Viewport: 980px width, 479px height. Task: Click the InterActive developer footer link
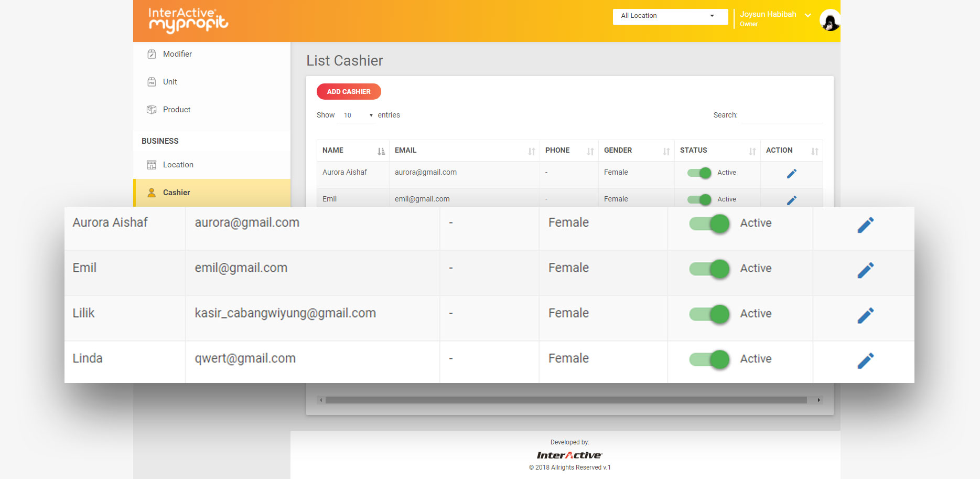tap(569, 455)
